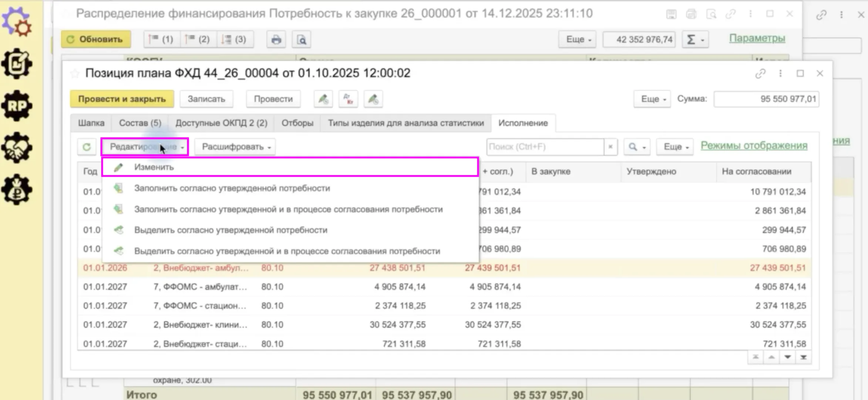This screenshot has height=400, width=868.
Task: Click last green pen icon in document toolbar
Action: (x=373, y=99)
